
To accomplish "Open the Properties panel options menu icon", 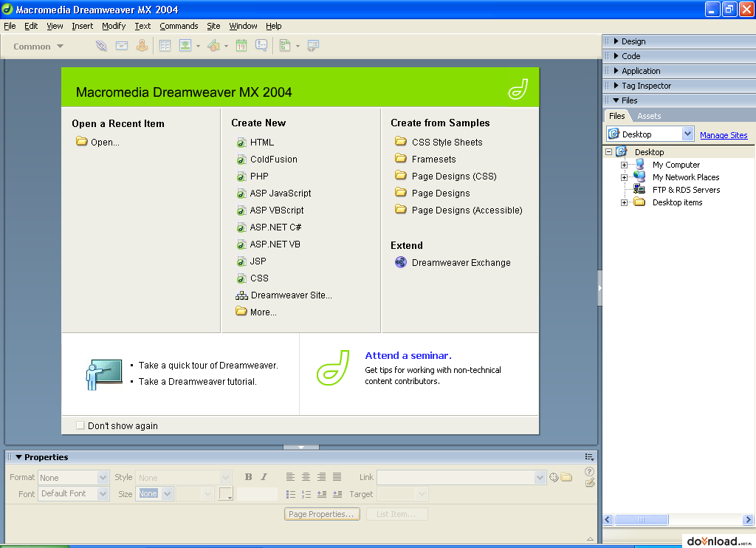I will (x=589, y=457).
